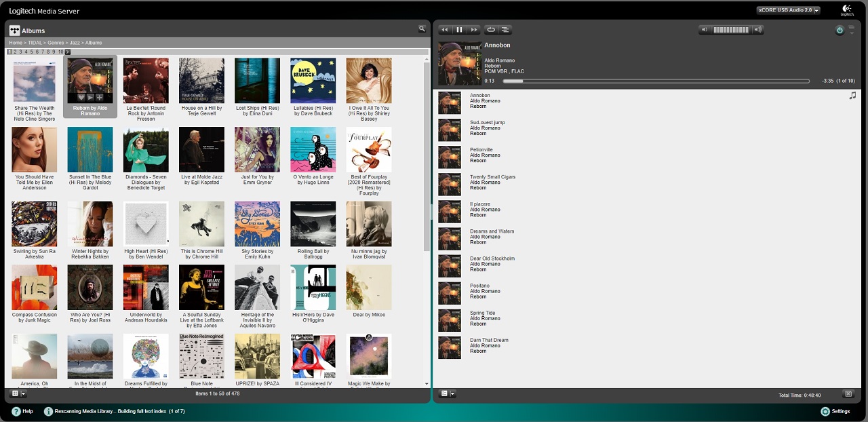Open the browse view mode dropdown
Viewport: 868px width, 422px height.
18,394
